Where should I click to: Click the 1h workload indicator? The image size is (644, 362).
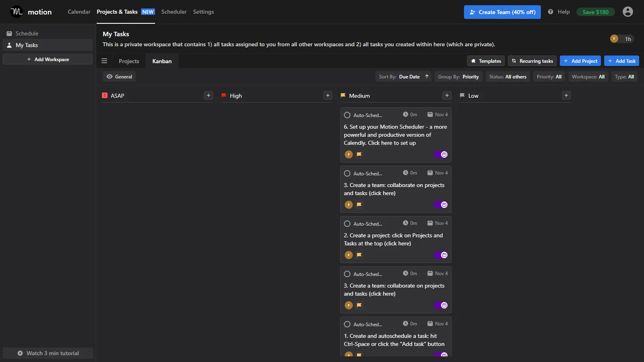[x=622, y=39]
